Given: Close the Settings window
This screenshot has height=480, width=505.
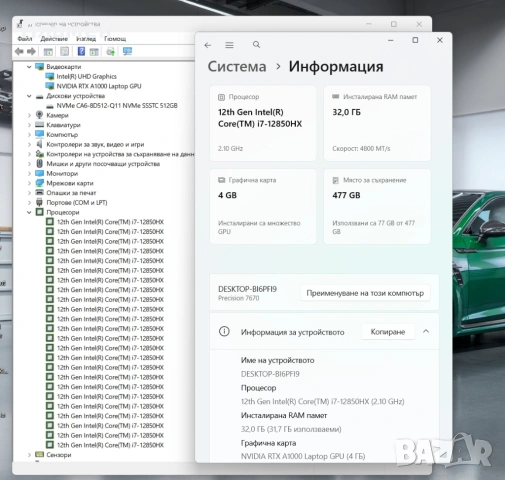Looking at the screenshot, I should [440, 40].
